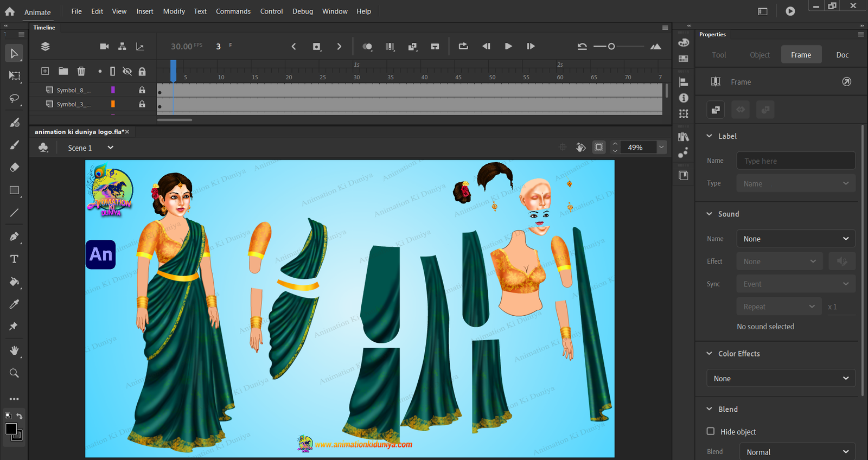Delete layer using the trash icon
The height and width of the screenshot is (460, 868).
point(81,71)
